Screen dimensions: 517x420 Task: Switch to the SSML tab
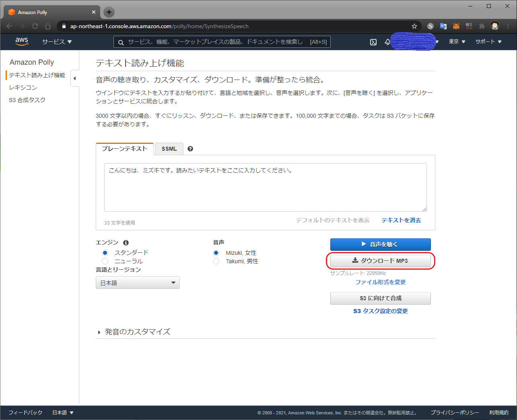pyautogui.click(x=169, y=149)
